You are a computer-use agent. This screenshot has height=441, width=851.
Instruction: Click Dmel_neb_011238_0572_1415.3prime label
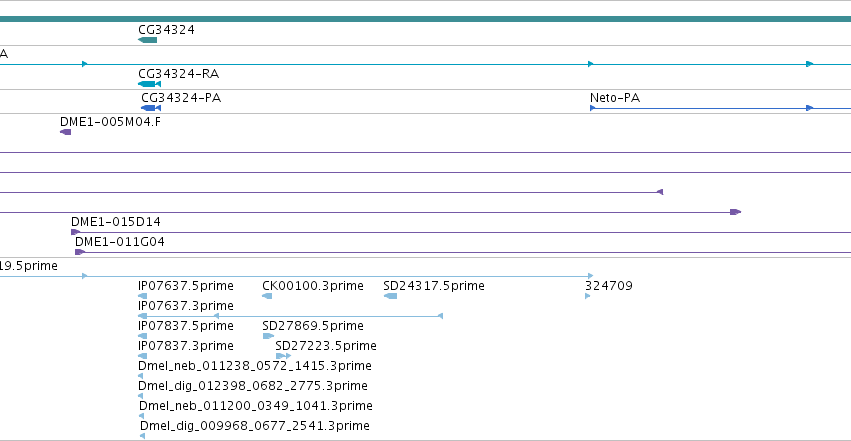[x=255, y=366]
